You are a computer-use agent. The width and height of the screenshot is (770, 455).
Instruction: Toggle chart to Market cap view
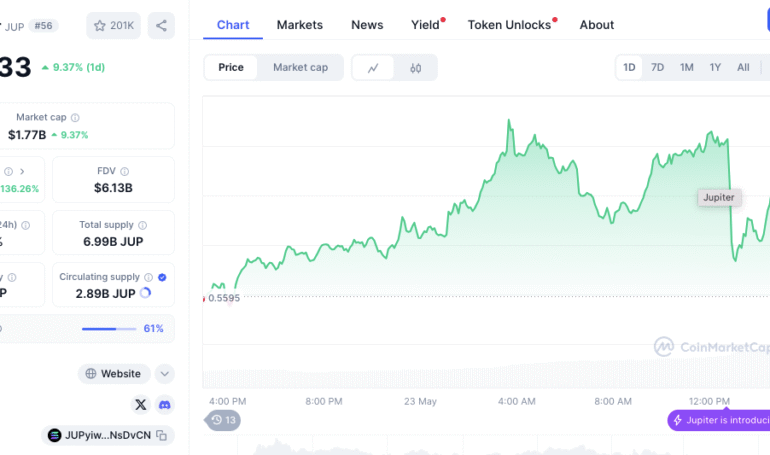(x=300, y=68)
